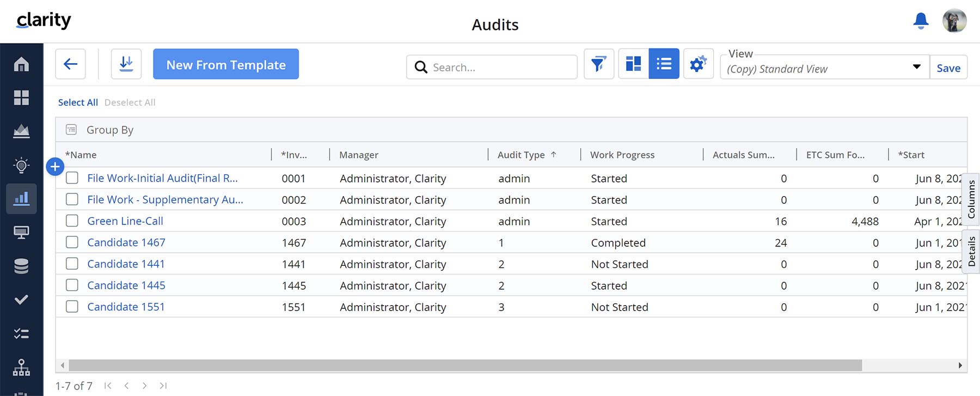Tick the Candidate 1441 checkbox
980x396 pixels.
pos(72,264)
